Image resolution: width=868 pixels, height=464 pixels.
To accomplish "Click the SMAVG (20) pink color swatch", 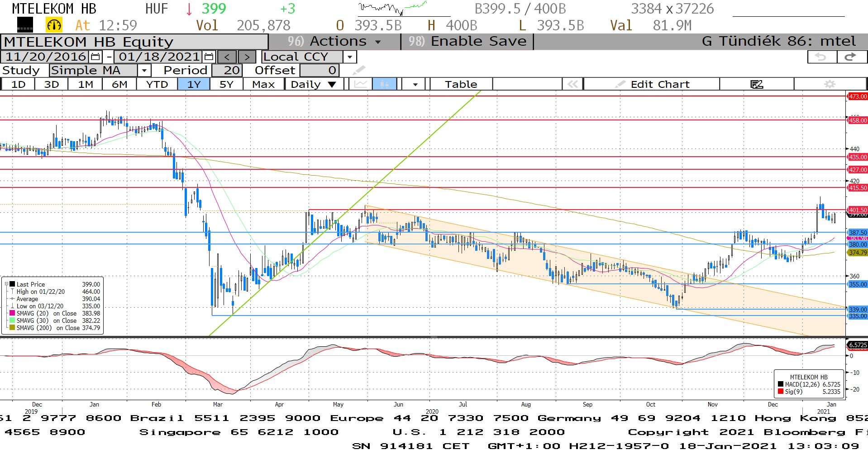I will [12, 313].
